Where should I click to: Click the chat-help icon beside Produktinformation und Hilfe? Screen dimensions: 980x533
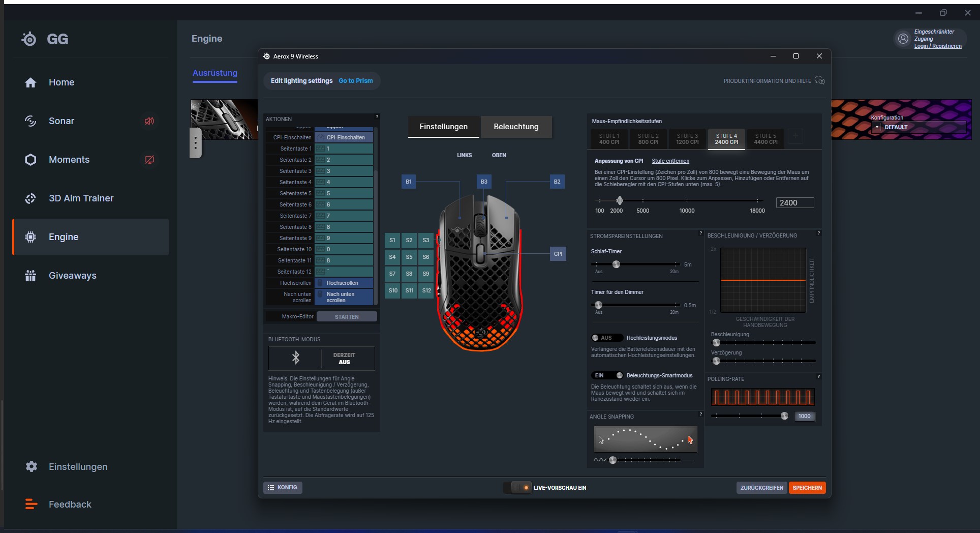point(819,80)
